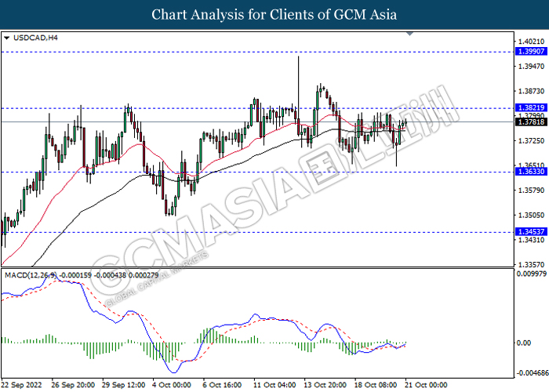The image size is (549, 392).
Task: Click the 26 Sep 20:00 time label
Action: point(73,385)
